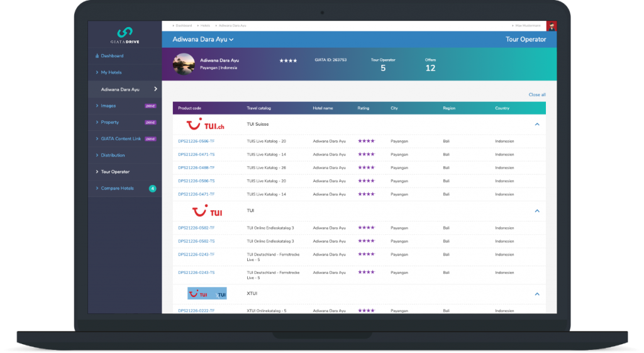Click the Close all link
The height and width of the screenshot is (353, 644).
(536, 94)
